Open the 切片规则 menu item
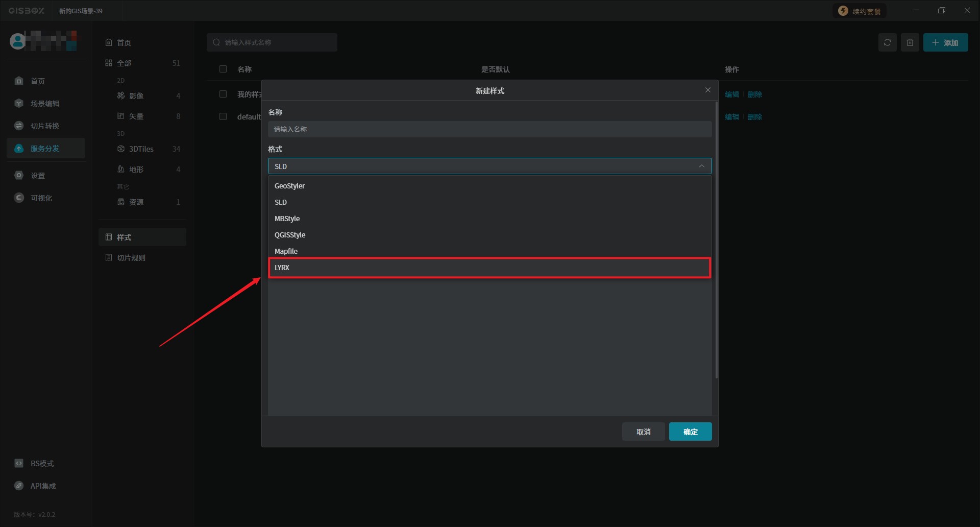Viewport: 980px width, 527px height. pos(131,258)
